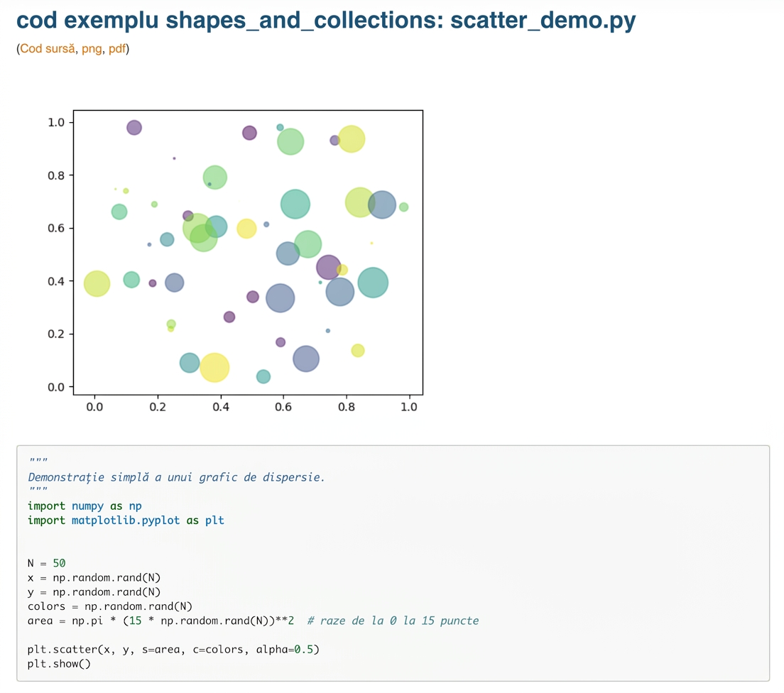
Task: Click the y-axis tick label 0.8
Action: pos(56,175)
